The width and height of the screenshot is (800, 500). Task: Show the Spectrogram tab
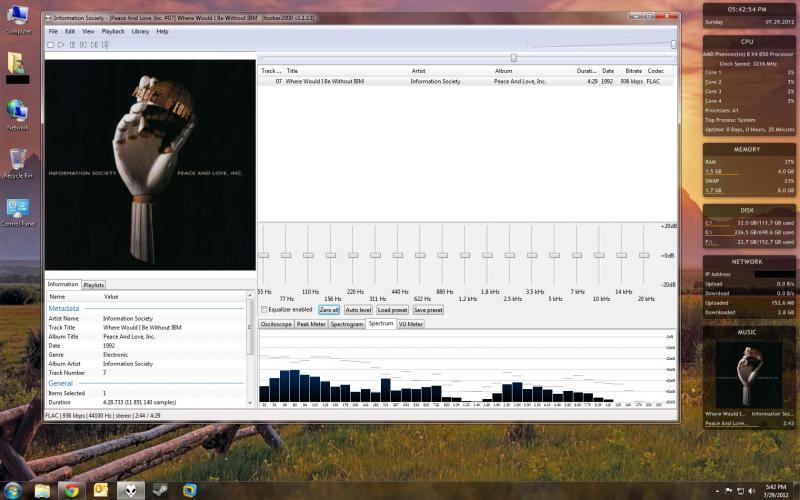pos(347,324)
